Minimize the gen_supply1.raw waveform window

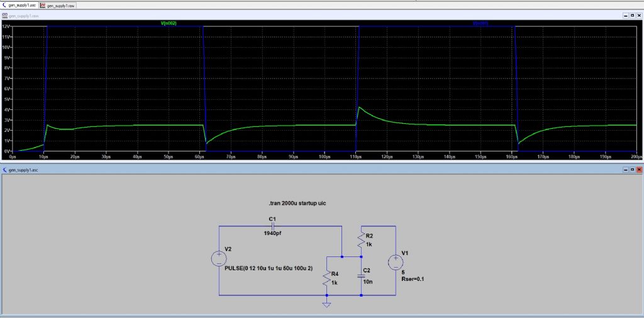pyautogui.click(x=626, y=16)
